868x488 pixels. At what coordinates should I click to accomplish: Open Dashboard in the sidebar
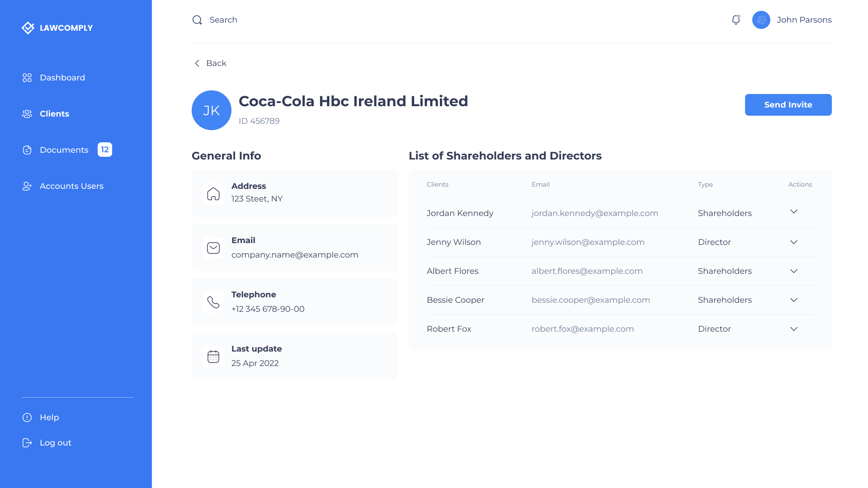tap(62, 78)
